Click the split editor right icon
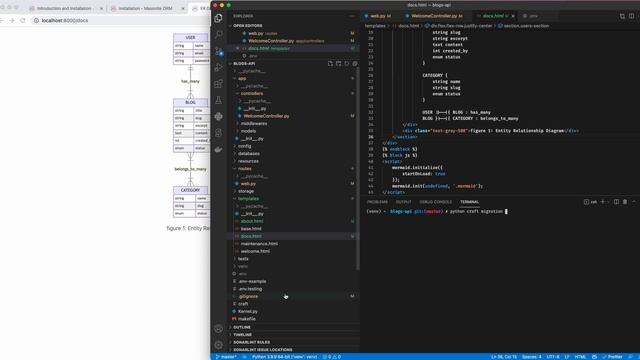 pyautogui.click(x=631, y=16)
